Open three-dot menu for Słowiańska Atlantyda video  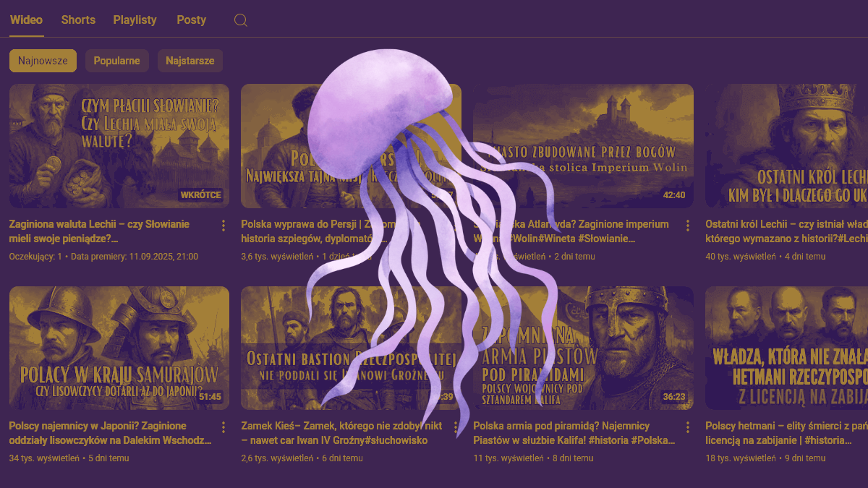point(687,225)
